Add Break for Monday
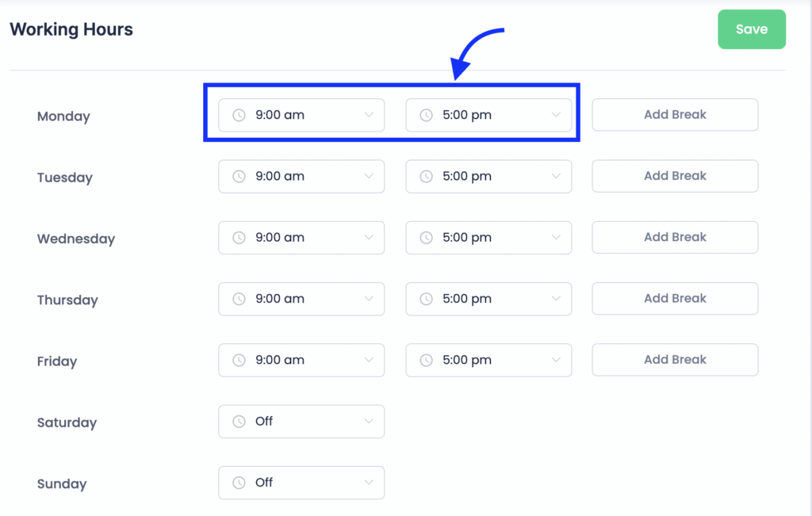 point(675,115)
